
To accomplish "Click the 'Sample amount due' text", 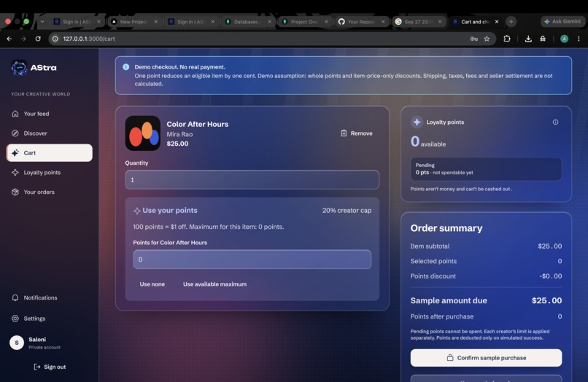I will click(449, 300).
